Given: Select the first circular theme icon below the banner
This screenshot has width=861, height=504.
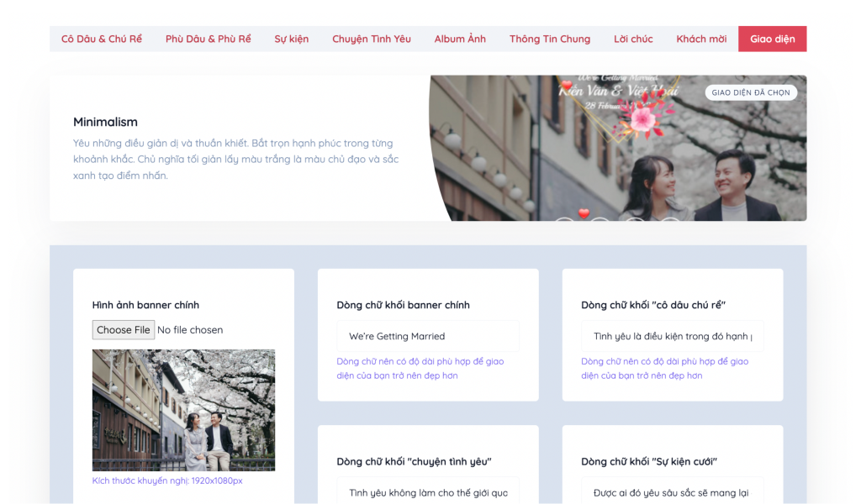Looking at the screenshot, I should [565, 223].
